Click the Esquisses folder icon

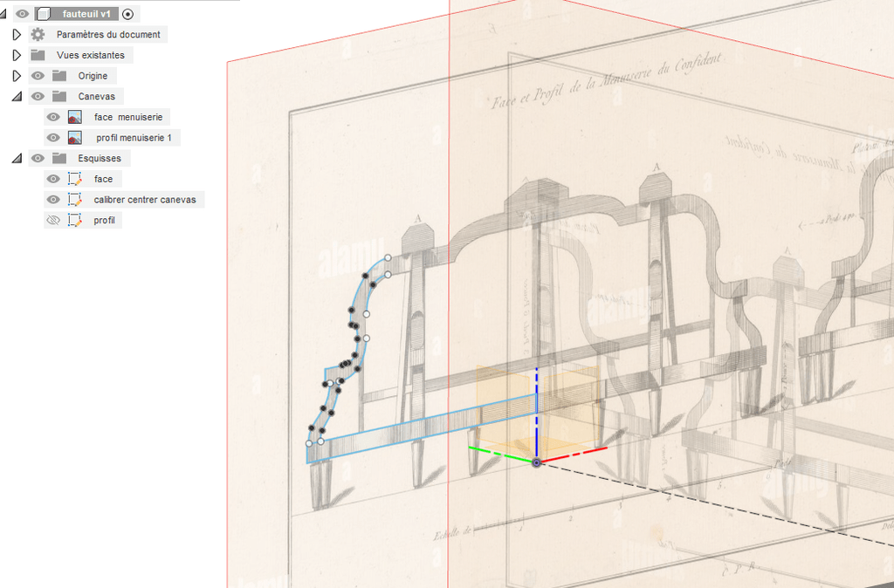pos(59,159)
